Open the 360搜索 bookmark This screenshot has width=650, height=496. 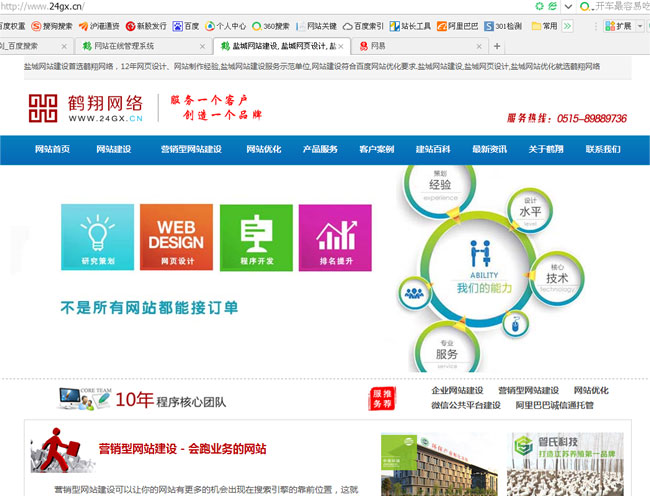pyautogui.click(x=271, y=26)
